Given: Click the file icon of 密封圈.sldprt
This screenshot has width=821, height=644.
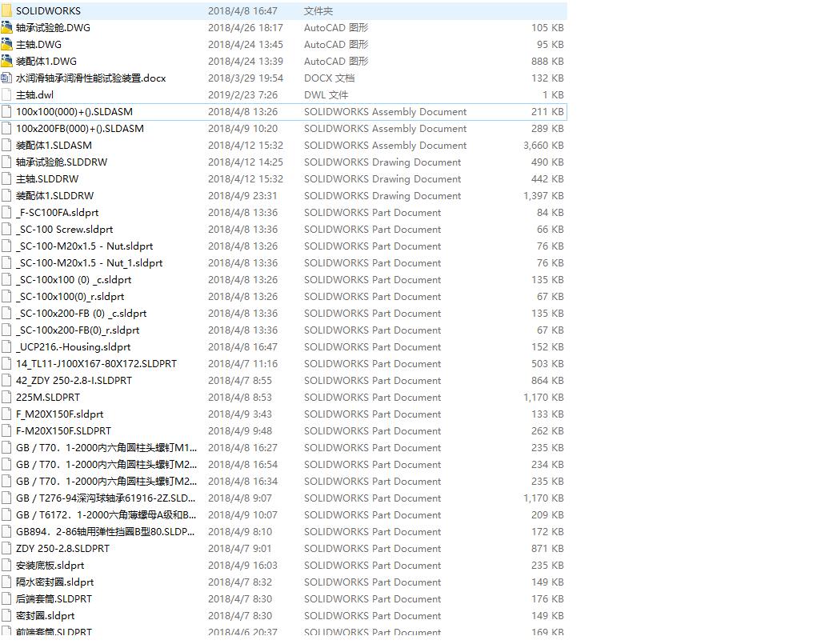Looking at the screenshot, I should [6, 615].
